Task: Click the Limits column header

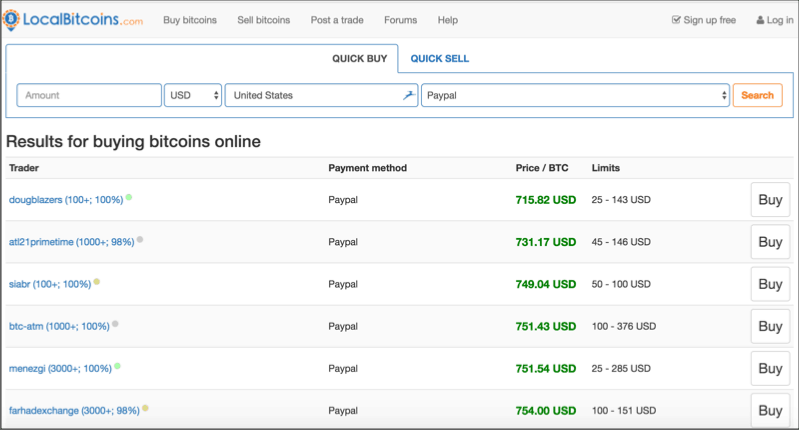Action: point(606,168)
